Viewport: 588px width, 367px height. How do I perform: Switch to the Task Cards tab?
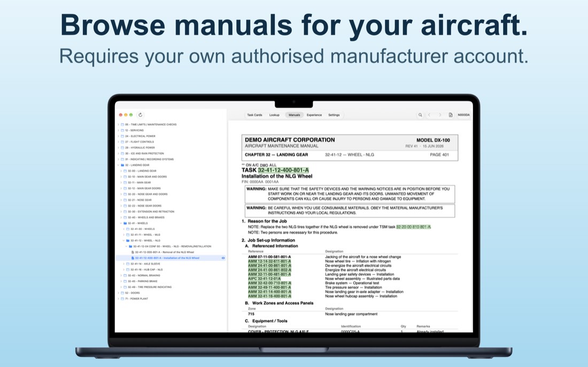click(254, 115)
